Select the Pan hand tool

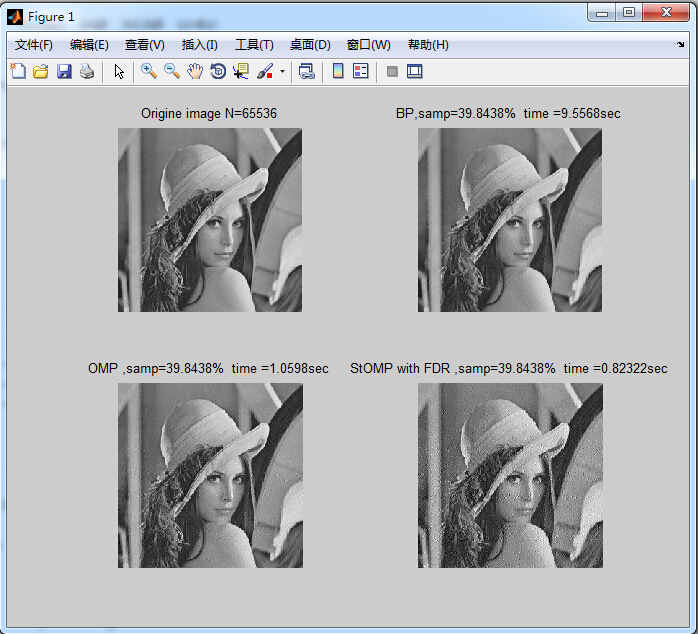pyautogui.click(x=195, y=71)
